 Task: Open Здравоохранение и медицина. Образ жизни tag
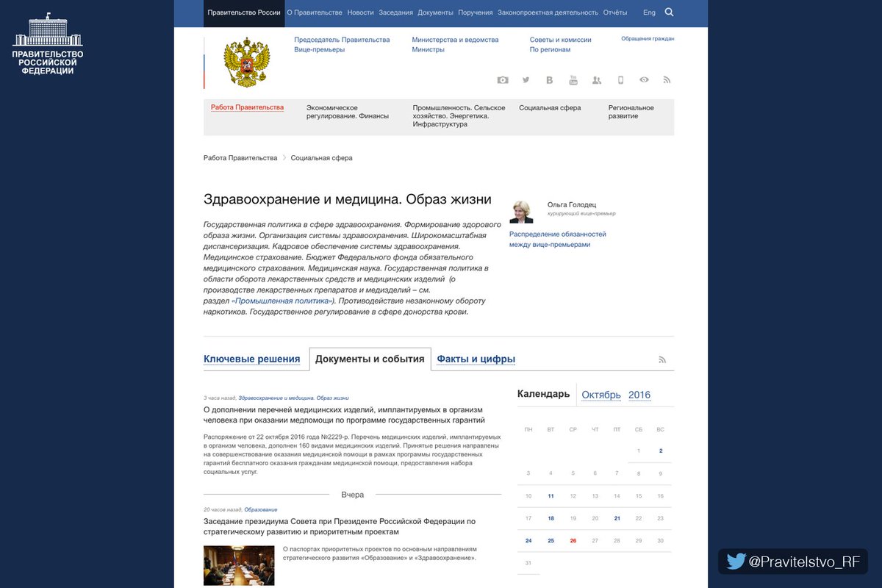(x=293, y=398)
